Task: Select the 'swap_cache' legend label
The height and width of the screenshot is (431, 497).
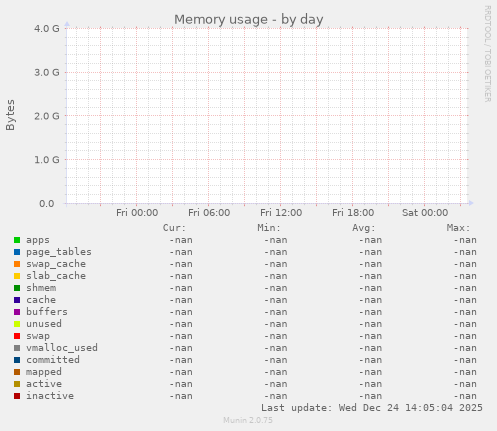Action: [56, 264]
